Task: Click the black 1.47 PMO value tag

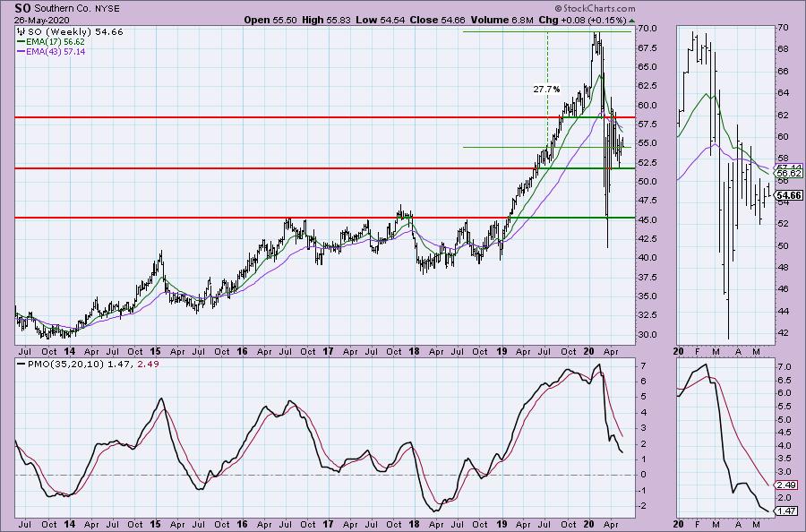Action: pyautogui.click(x=786, y=510)
